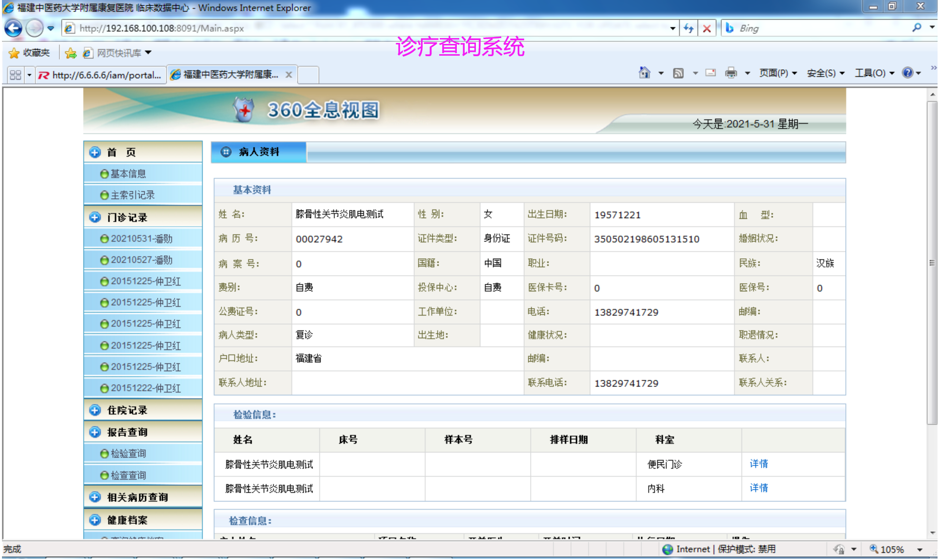Click the refresh page icon
This screenshot has width=940, height=560.
click(689, 28)
